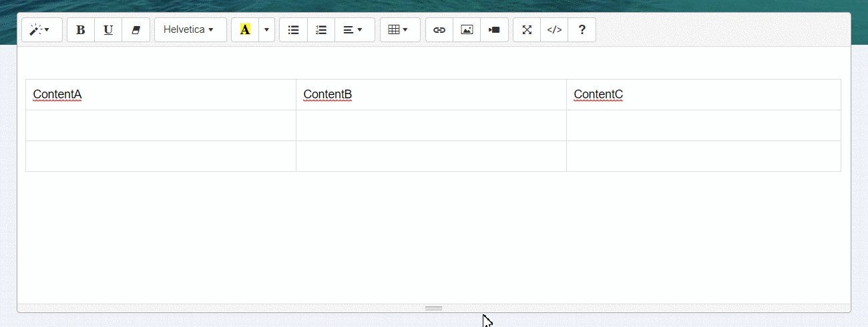Click the eraser remove font style icon

[136, 30]
